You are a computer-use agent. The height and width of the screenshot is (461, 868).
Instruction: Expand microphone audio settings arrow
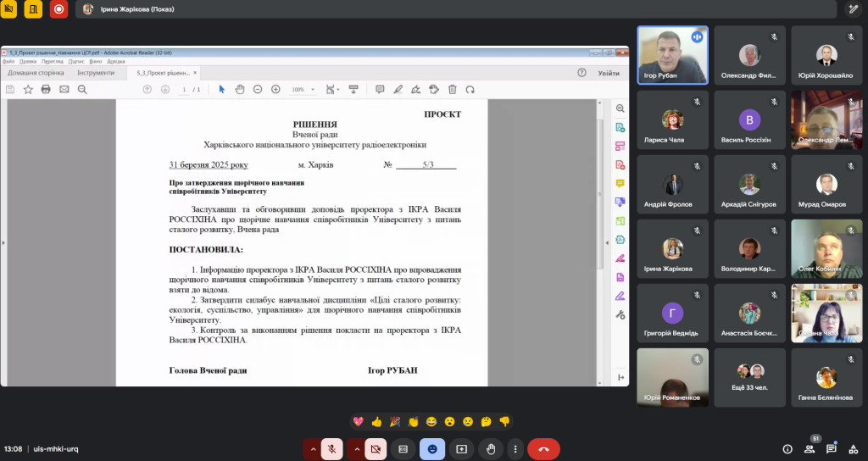312,448
